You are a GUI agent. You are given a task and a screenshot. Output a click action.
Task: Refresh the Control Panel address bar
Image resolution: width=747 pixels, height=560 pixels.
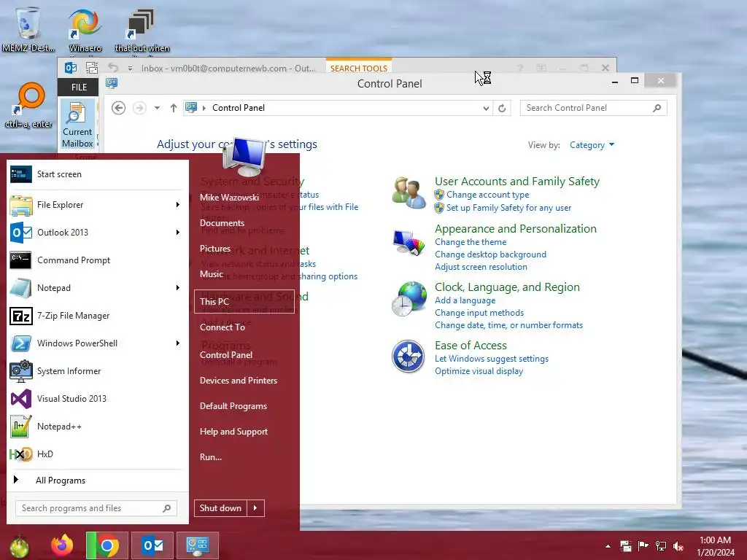click(x=502, y=108)
